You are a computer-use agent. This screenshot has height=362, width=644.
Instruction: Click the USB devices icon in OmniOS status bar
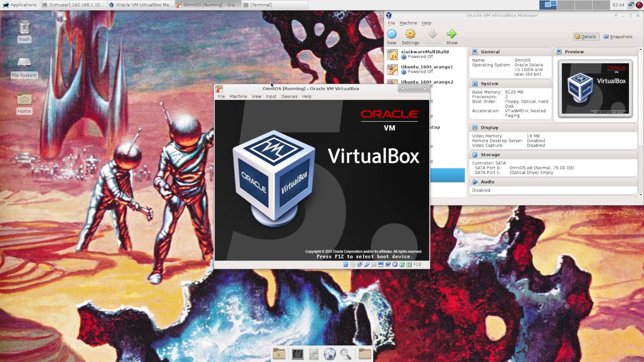coord(367,264)
